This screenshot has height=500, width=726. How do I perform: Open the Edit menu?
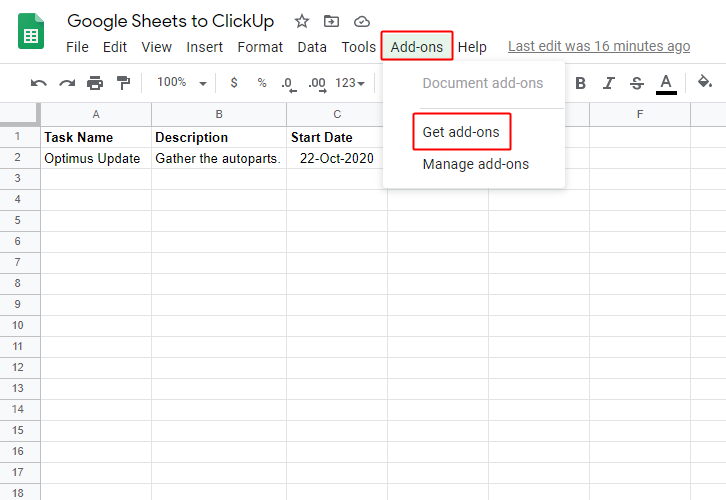pyautogui.click(x=115, y=47)
